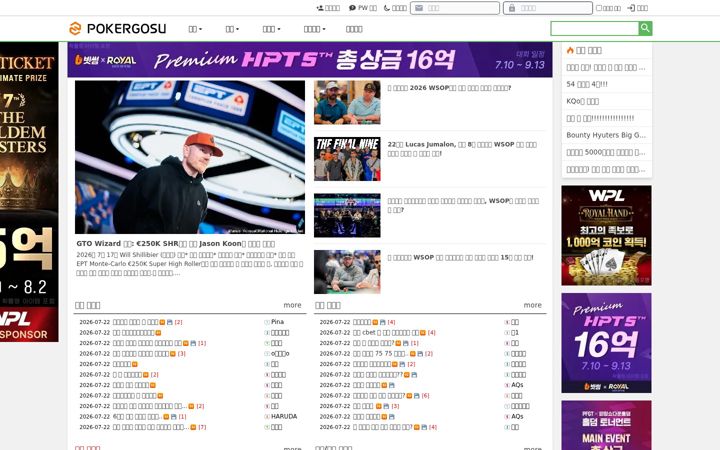Click the level badge icon beside HARUDA

267,417
